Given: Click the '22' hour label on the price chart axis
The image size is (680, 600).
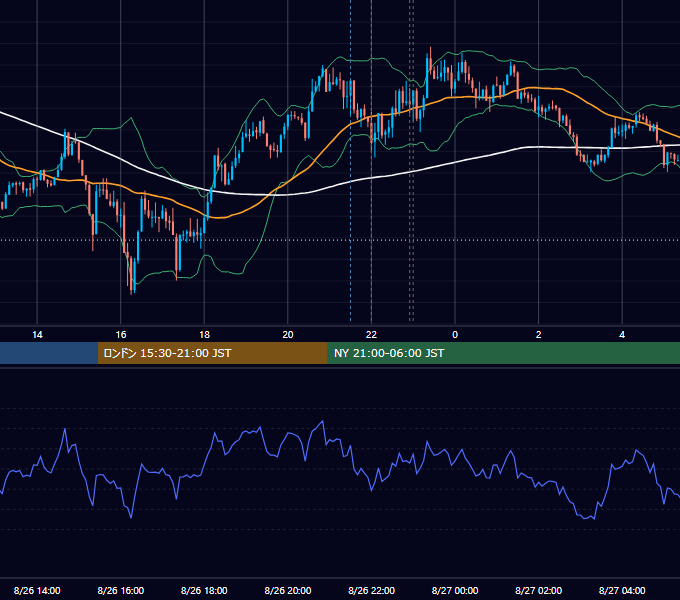Looking at the screenshot, I should tap(371, 335).
